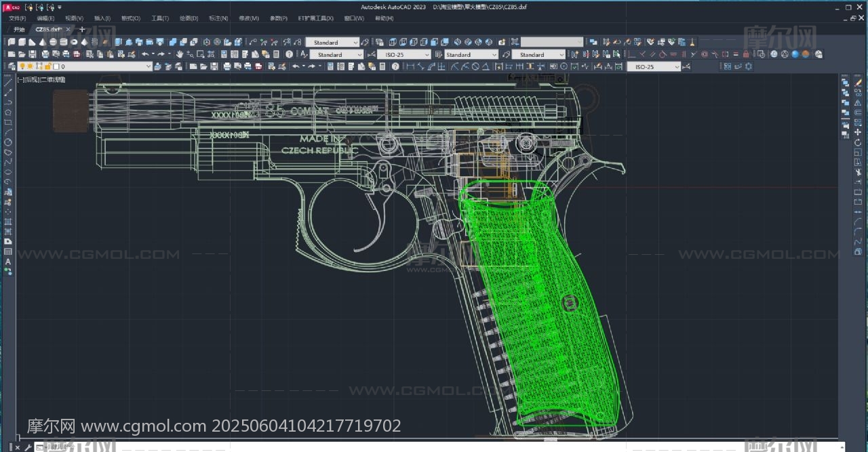The image size is (868, 452).
Task: Select the Cylinder solid tool
Action: (x=64, y=42)
